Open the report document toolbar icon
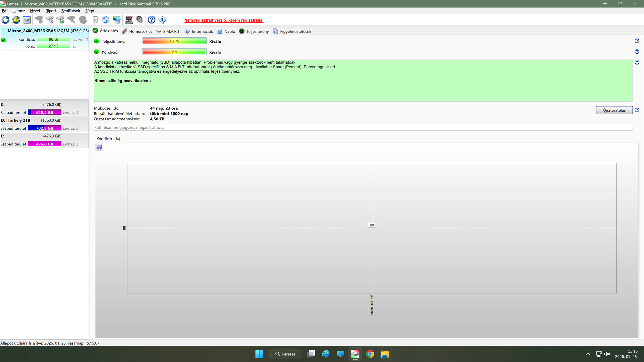The width and height of the screenshot is (644, 362). coord(95,20)
